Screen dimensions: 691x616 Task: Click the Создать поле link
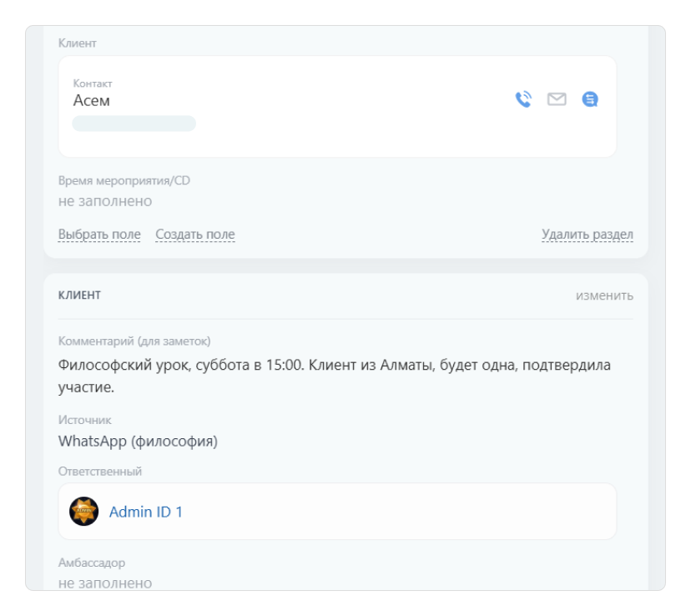(195, 234)
